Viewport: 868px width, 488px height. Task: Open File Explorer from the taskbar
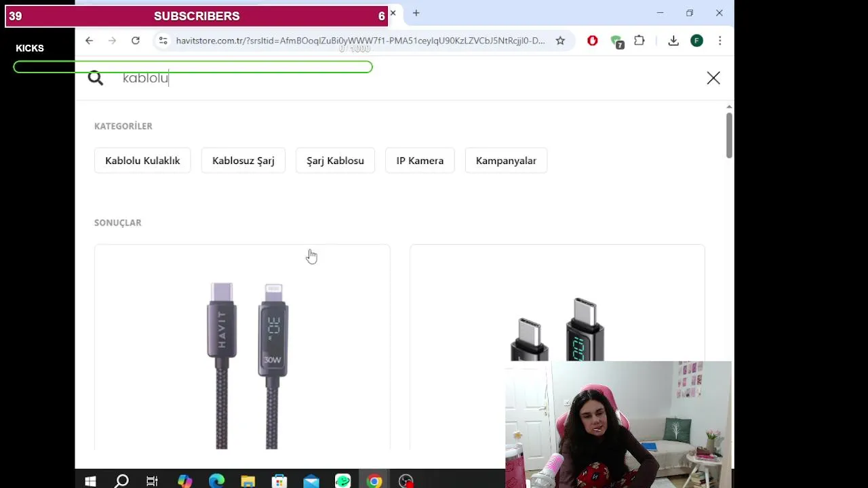(x=248, y=481)
